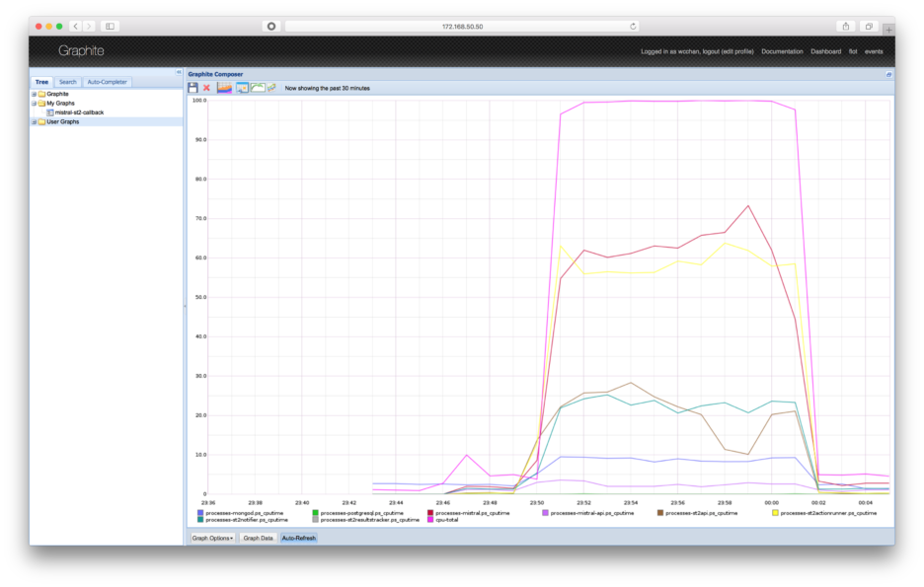The image size is (924, 587).
Task: Click the yellow st2actionrunner legend swatch
Action: (776, 513)
